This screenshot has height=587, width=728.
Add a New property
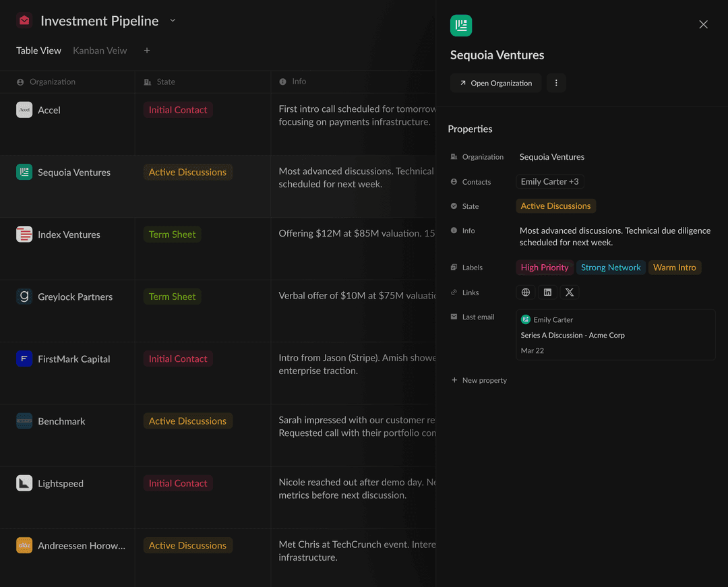pyautogui.click(x=479, y=380)
